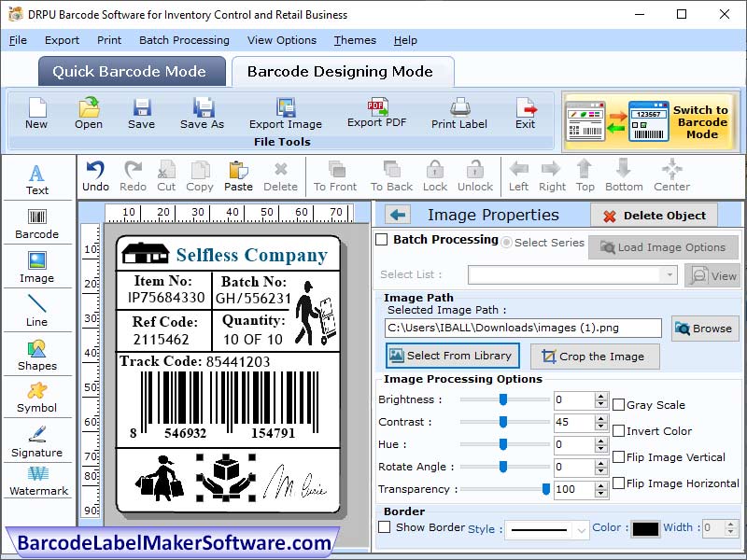
Task: Select the Symbol tool in sidebar
Action: [37, 398]
